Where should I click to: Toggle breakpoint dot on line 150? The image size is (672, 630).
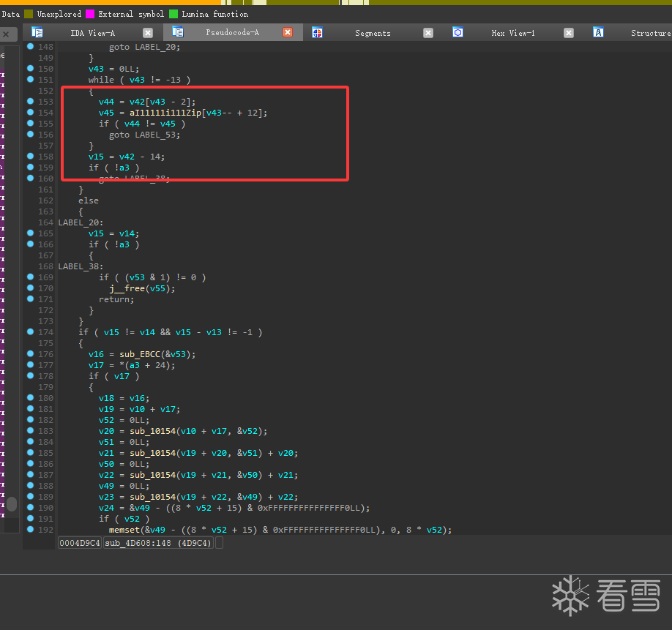[x=31, y=68]
